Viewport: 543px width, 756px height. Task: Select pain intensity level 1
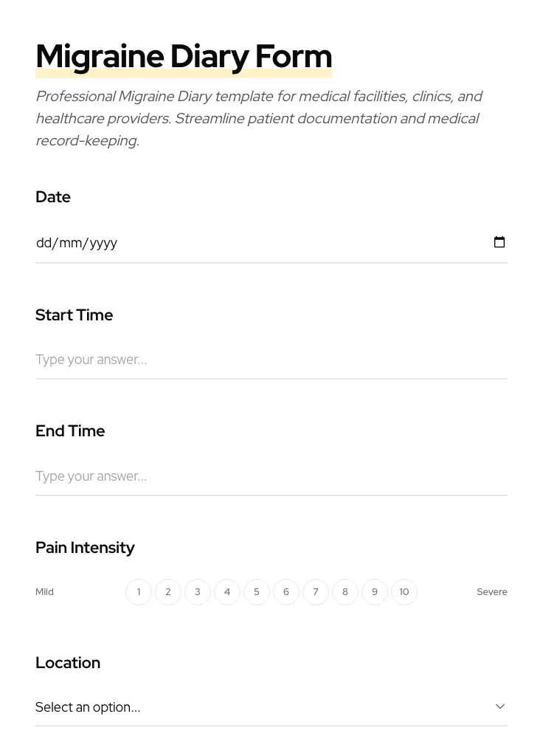(139, 591)
